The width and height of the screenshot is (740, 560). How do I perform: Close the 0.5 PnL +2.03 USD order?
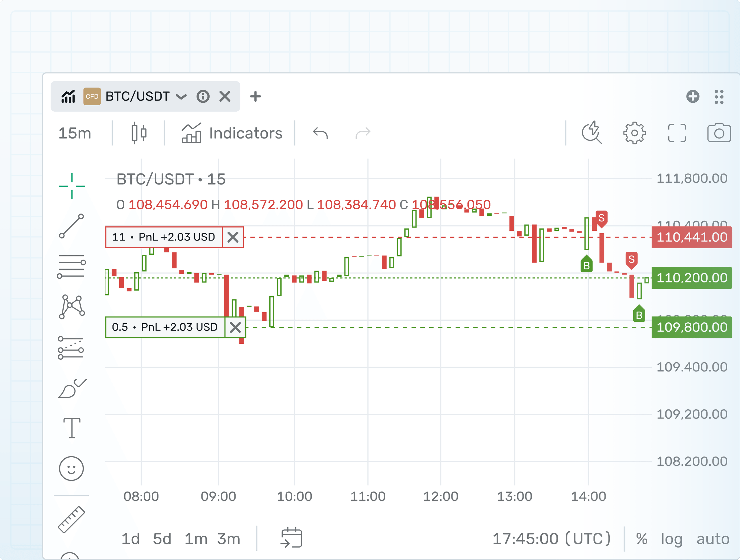click(235, 327)
